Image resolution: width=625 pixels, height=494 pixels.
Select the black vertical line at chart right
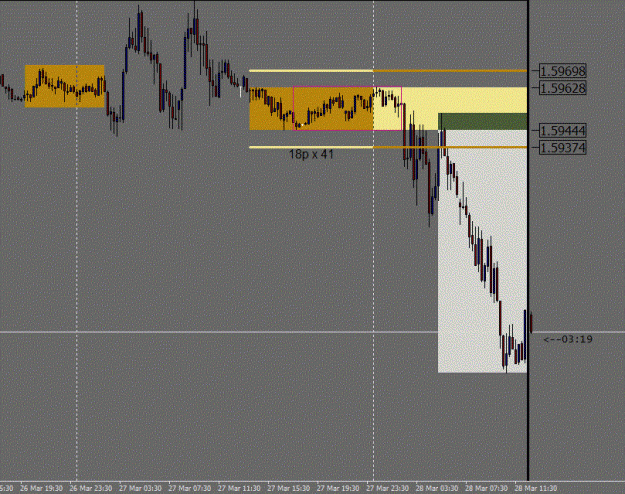(528, 240)
